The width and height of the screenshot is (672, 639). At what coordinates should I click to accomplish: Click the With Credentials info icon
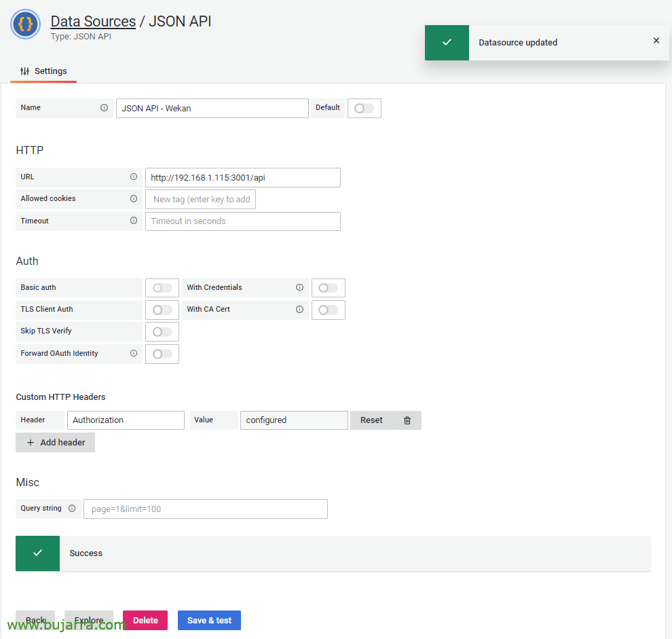[x=299, y=288]
